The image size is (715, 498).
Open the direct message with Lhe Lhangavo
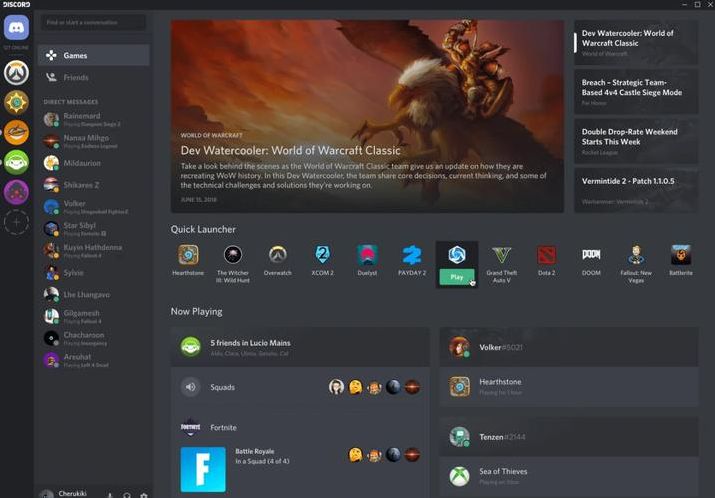[x=93, y=295]
